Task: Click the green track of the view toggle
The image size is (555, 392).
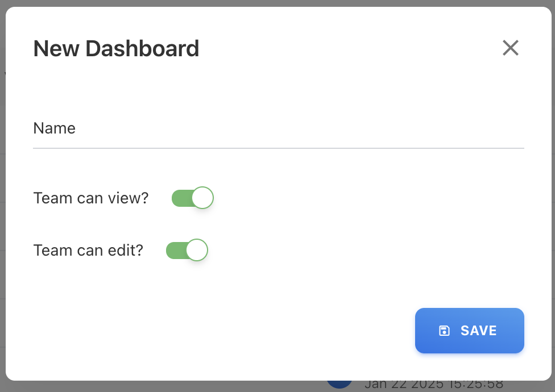Action: 181,198
